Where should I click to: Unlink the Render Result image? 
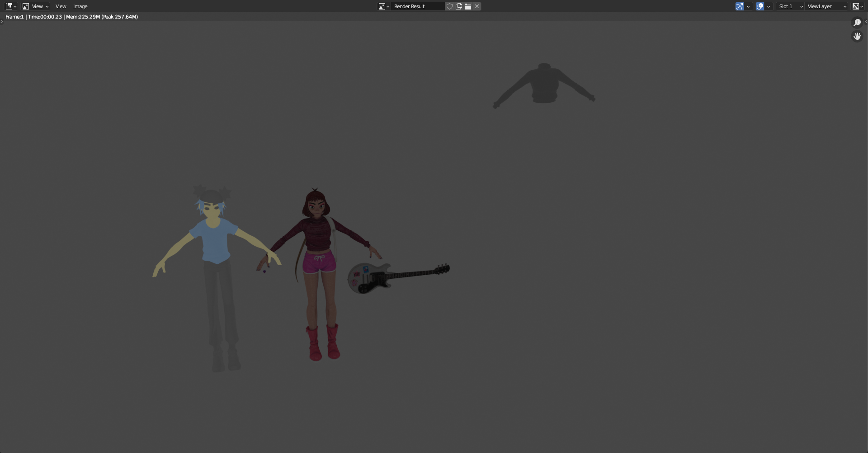coord(477,6)
